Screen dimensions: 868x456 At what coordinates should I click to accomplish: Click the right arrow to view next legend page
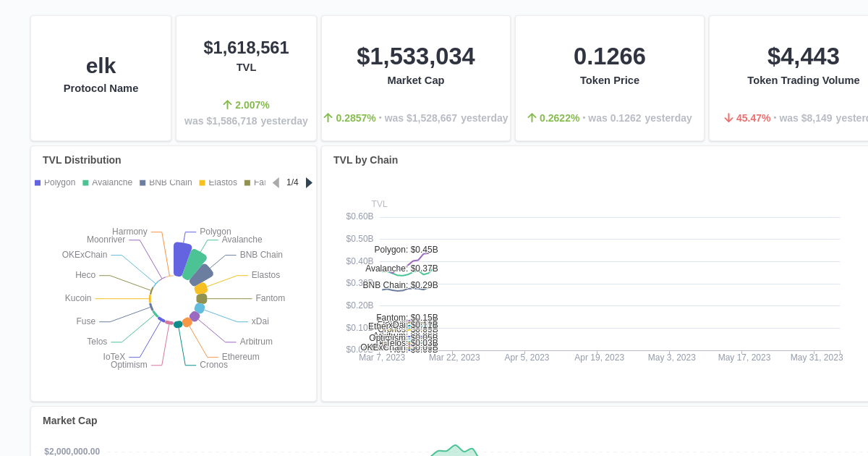coord(309,182)
